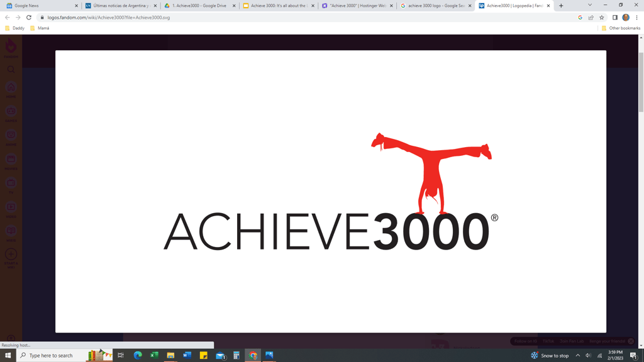The width and height of the screenshot is (644, 362).
Task: Click Start a Wiki plus icon
Action: (11, 254)
